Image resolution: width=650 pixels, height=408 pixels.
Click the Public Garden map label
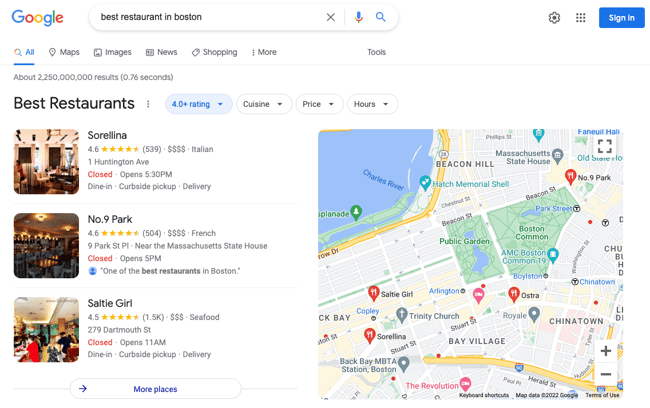[464, 241]
